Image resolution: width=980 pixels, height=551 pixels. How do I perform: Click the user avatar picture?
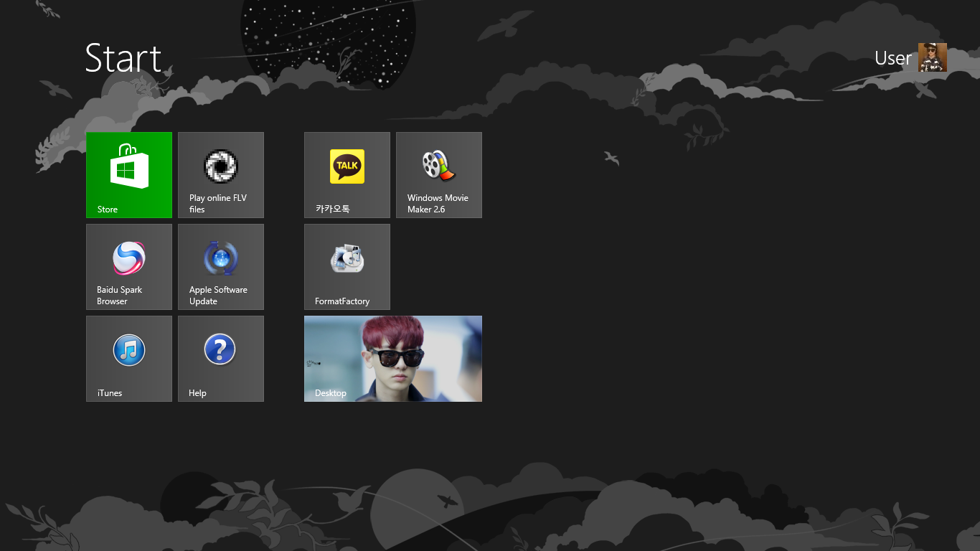(933, 57)
